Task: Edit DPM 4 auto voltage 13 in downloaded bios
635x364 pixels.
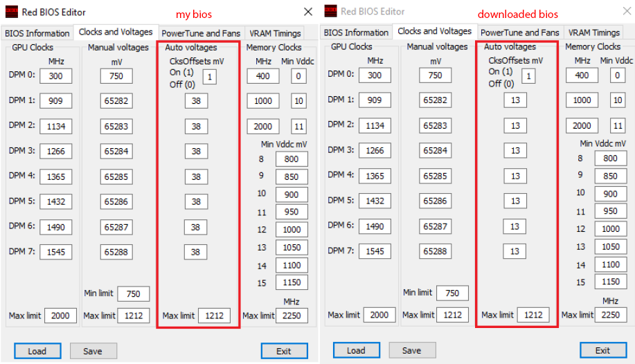Action: [515, 176]
